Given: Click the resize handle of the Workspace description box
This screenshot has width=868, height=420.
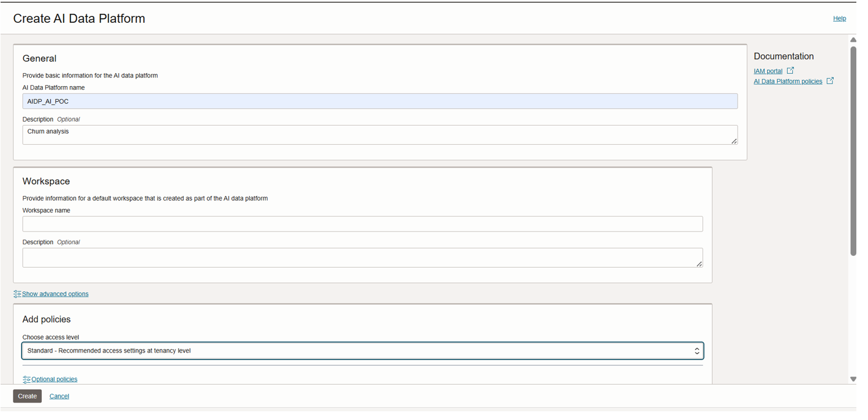Looking at the screenshot, I should coord(699,264).
